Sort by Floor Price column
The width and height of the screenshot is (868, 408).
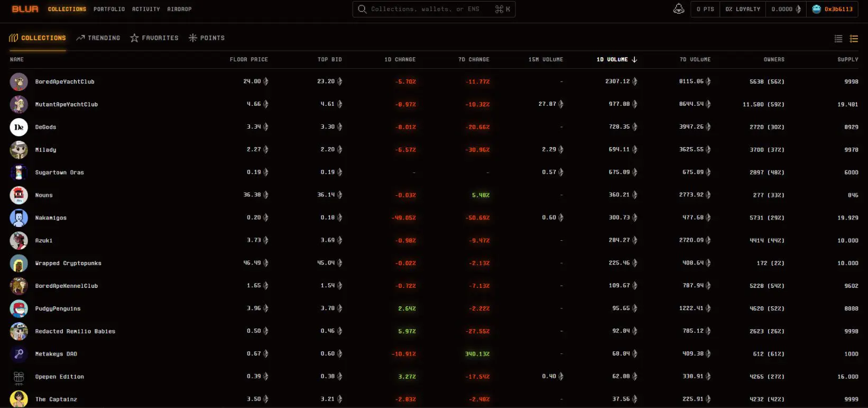click(x=249, y=60)
